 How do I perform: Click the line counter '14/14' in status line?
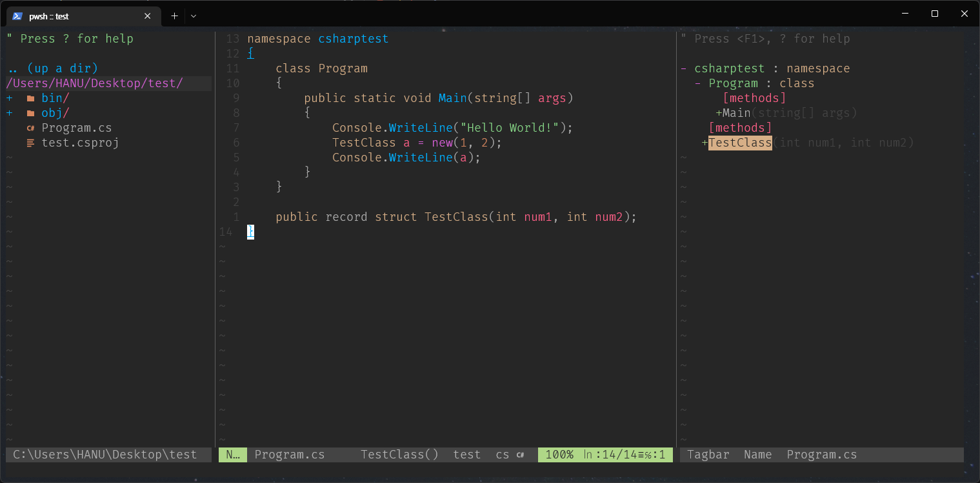point(619,455)
